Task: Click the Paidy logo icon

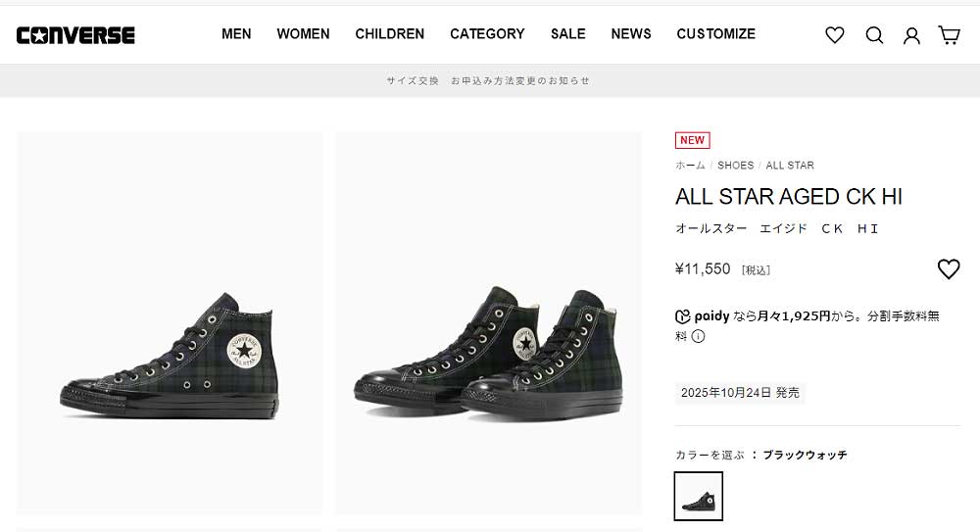Action: coord(683,316)
